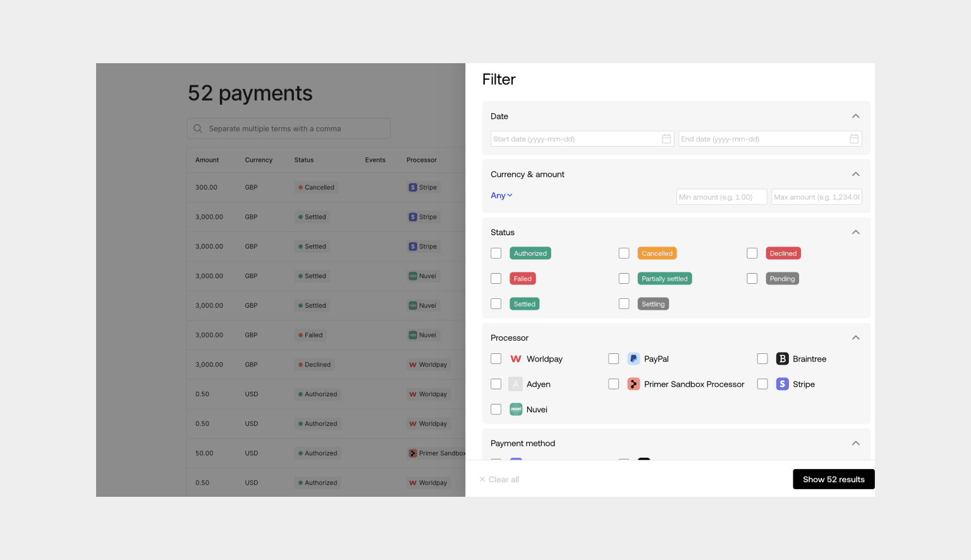Click the Primer Sandbox icon in the 50.00 row
Screen dimensions: 971x560
click(413, 453)
